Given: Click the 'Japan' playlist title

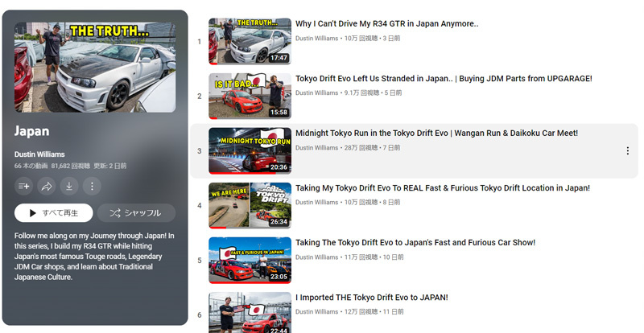Looking at the screenshot, I should [31, 131].
